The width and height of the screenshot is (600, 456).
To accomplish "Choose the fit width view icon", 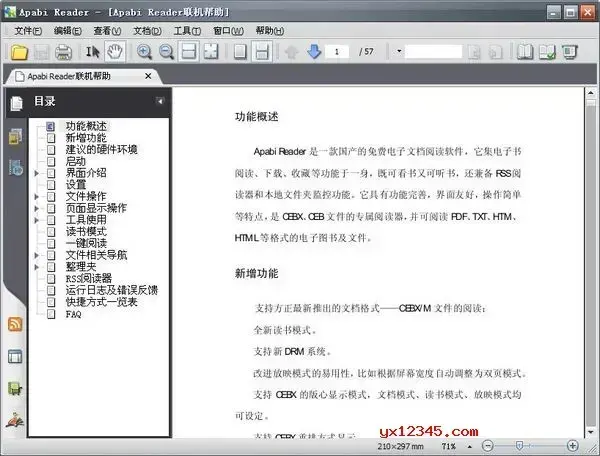I will tap(188, 52).
